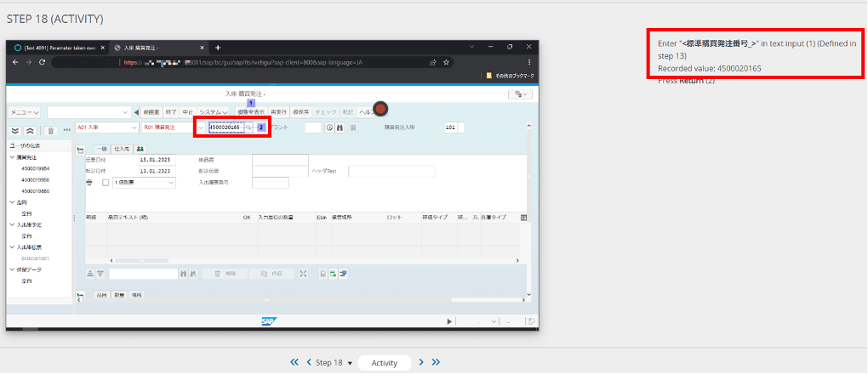Collapse detail data with the icon left of 品目 tab
The image size is (868, 374).
click(80, 296)
